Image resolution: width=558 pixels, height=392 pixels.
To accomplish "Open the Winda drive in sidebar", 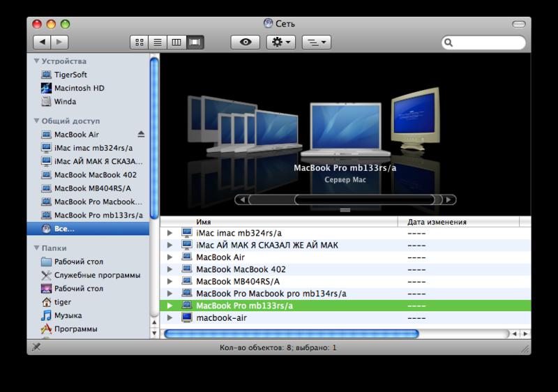I will (x=65, y=101).
